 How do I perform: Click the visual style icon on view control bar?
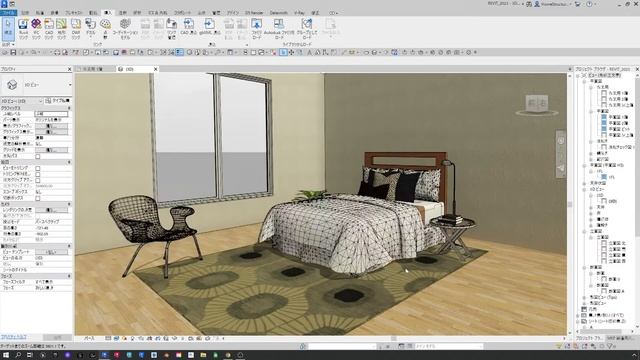pyautogui.click(x=116, y=338)
